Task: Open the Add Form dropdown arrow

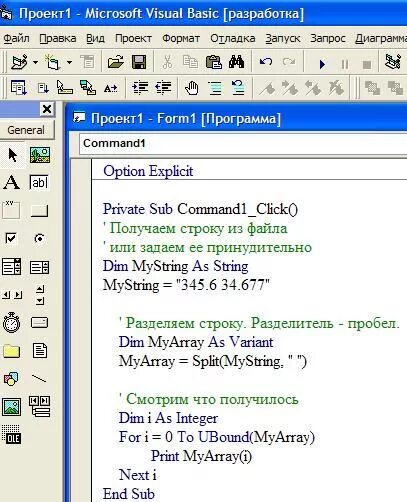Action: 69,62
